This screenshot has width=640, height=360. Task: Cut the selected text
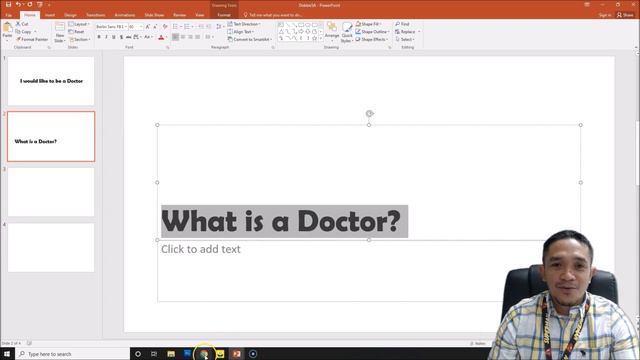pyautogui.click(x=22, y=24)
